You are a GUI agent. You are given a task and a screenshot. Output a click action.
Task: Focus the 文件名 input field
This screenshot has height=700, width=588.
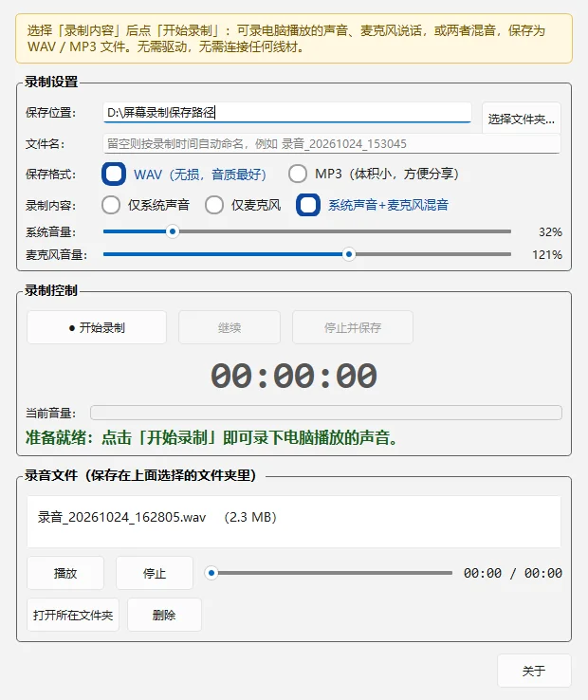click(332, 144)
